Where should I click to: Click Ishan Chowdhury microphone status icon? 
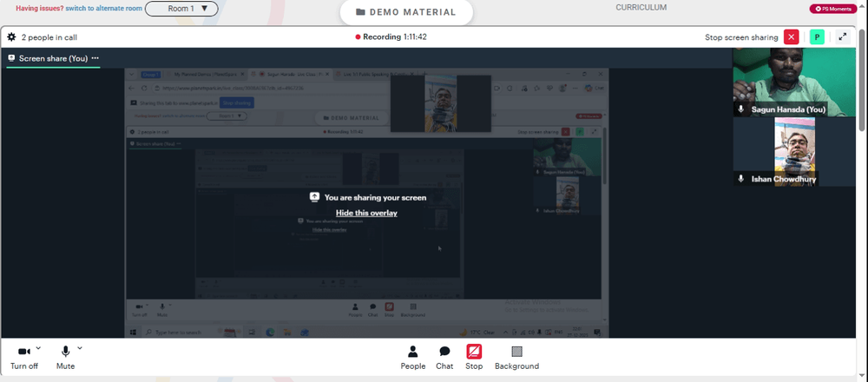(741, 179)
